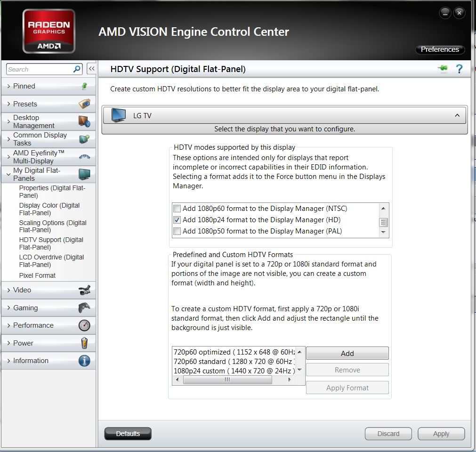This screenshot has height=452, width=476.
Task: Click the Common Display Tasks icon
Action: tap(84, 139)
